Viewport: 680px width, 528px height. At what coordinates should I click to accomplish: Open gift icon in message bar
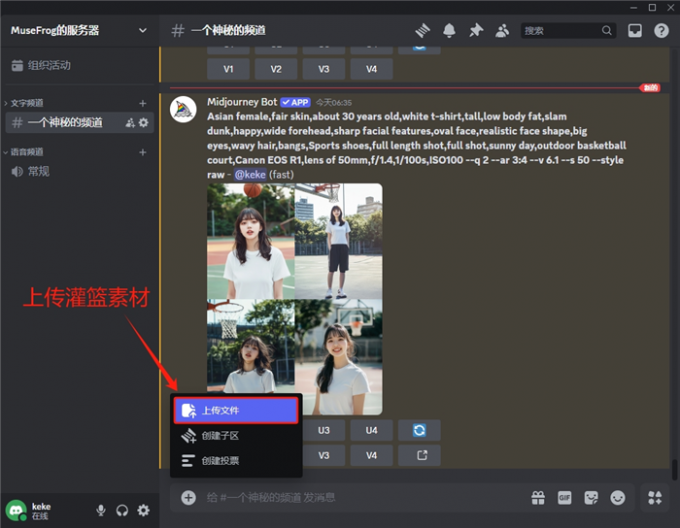click(x=538, y=498)
